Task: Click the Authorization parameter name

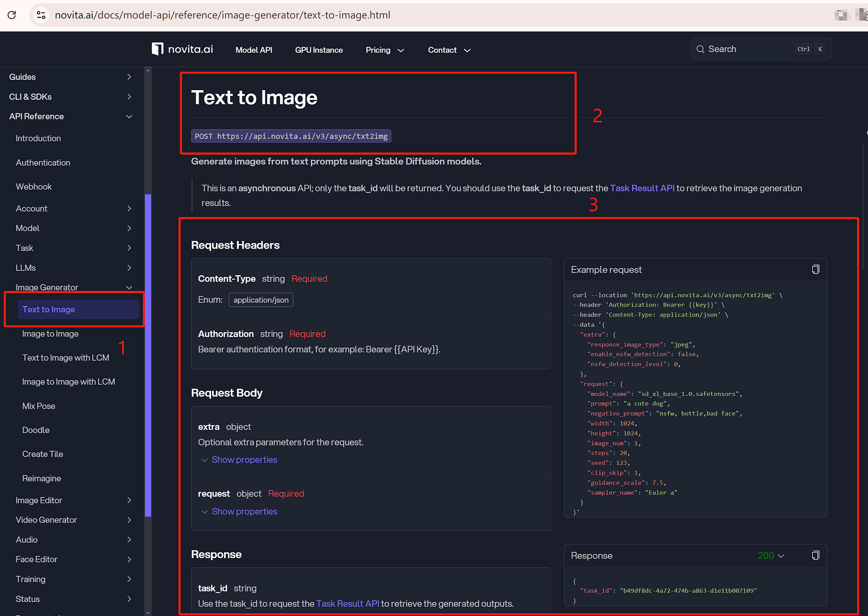Action: click(x=226, y=334)
